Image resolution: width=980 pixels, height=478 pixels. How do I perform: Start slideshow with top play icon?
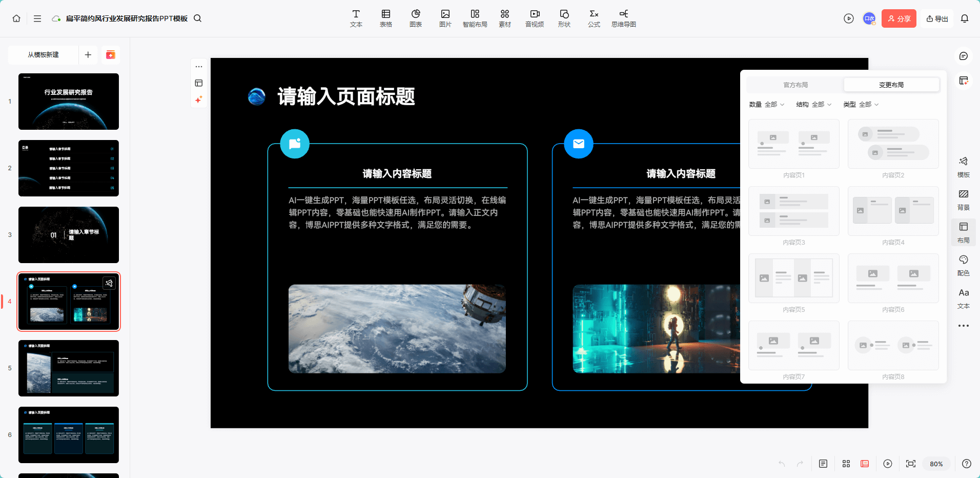tap(849, 18)
